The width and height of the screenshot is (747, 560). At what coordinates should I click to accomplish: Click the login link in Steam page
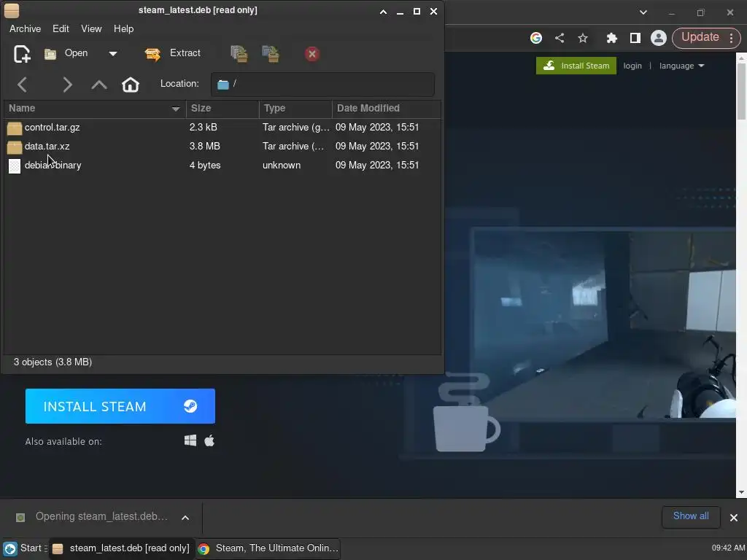tap(632, 66)
